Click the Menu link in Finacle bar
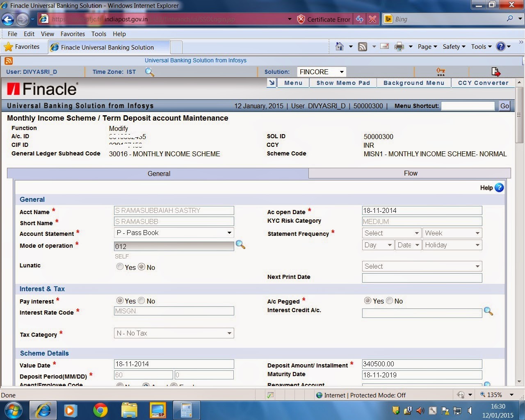Viewport: 525px width, 420px height. tap(293, 83)
